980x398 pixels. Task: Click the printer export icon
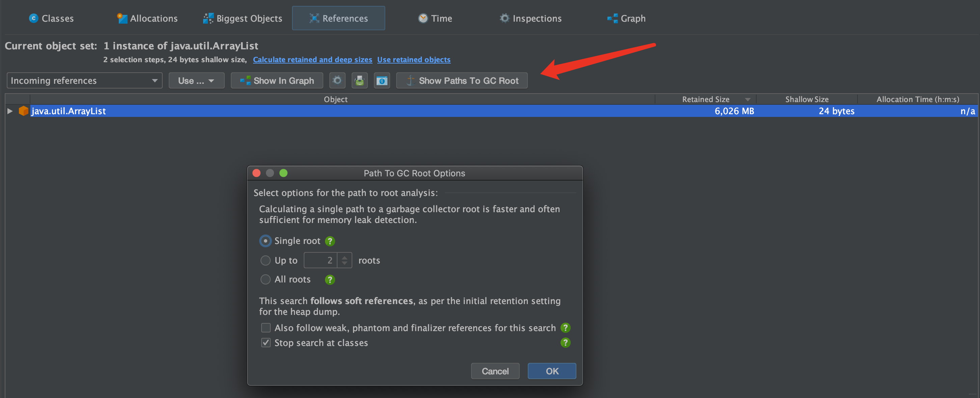click(359, 80)
